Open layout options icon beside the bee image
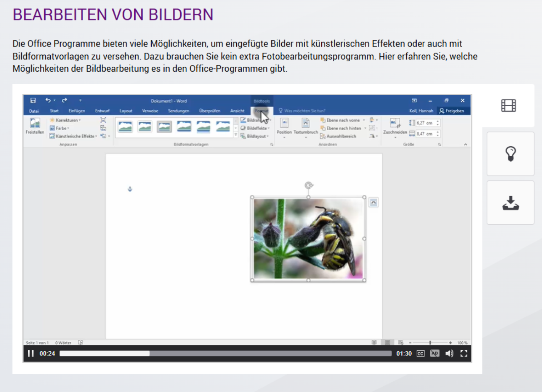This screenshot has height=392, width=542. point(374,203)
